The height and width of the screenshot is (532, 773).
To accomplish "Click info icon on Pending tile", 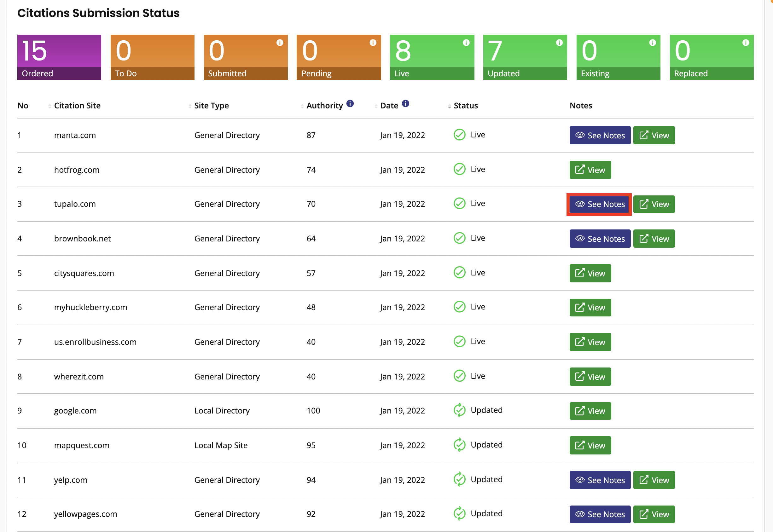I will click(373, 43).
